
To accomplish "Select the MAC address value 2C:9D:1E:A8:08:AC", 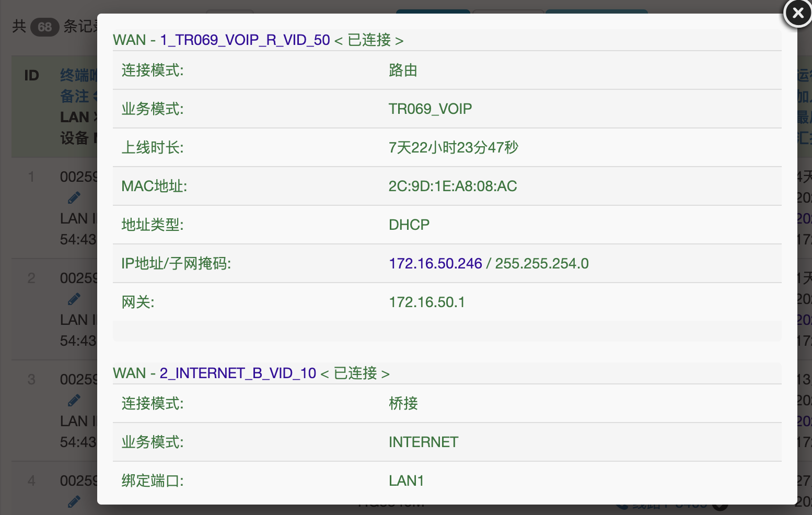I will 453,186.
